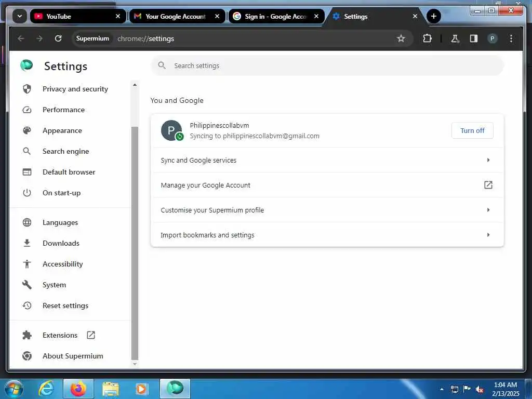Click the muted volume tray icon
532x399 pixels.
(480, 389)
